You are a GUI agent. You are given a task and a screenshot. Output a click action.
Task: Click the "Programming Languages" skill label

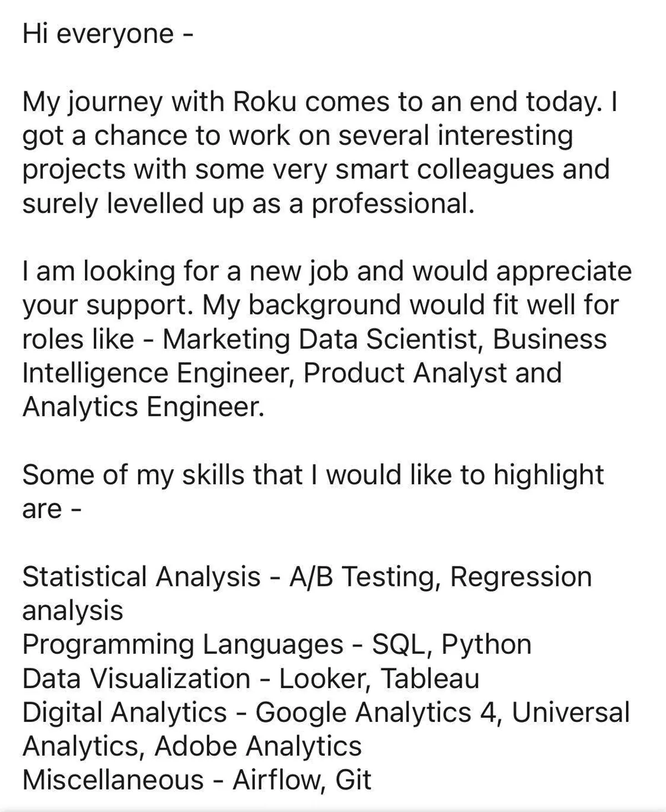(183, 644)
